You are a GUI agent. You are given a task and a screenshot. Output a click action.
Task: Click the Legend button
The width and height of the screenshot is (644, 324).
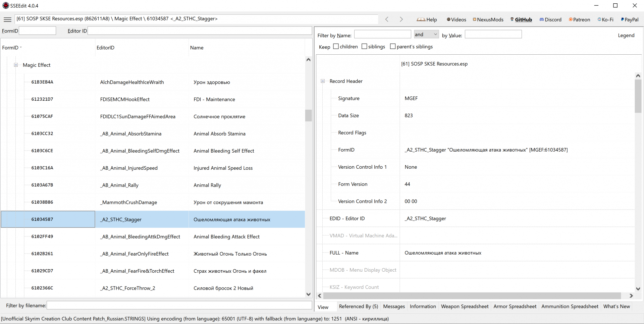tap(626, 35)
